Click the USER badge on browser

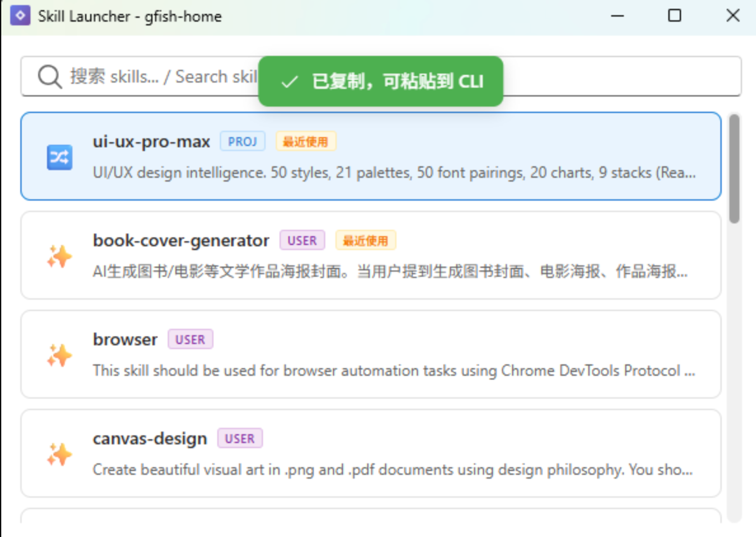(191, 340)
